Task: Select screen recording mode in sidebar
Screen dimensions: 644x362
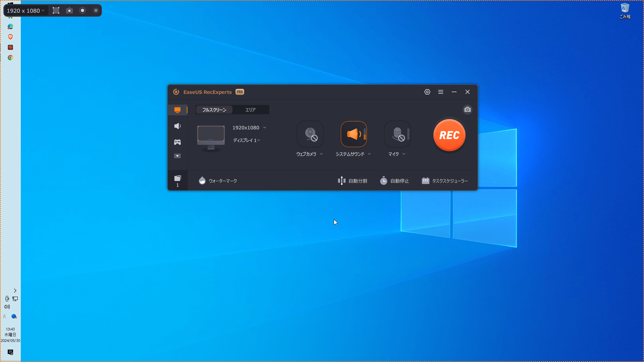Action: [177, 110]
